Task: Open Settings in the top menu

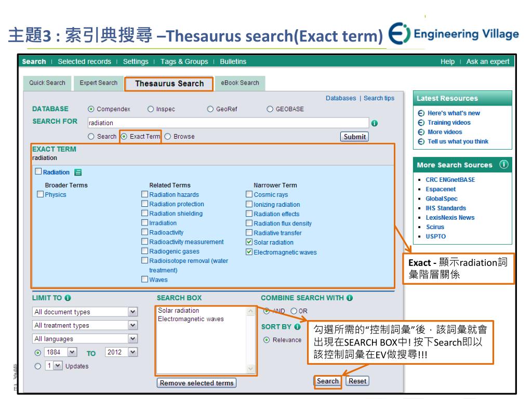Action: 136,61
